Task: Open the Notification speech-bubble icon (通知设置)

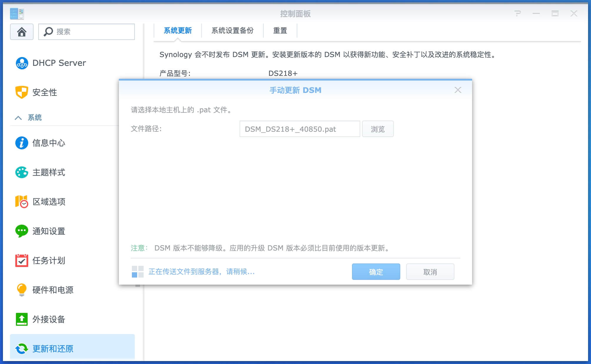Action: (x=22, y=231)
